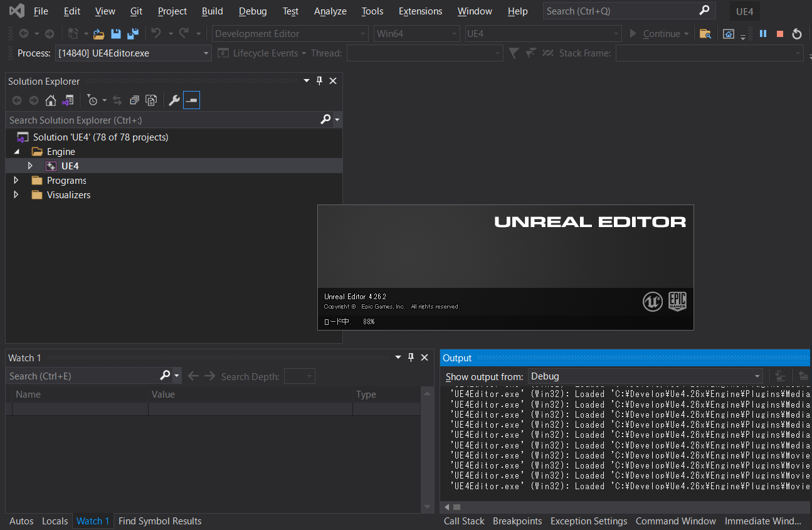
Task: Switch to the Call Stack tab
Action: click(464, 521)
